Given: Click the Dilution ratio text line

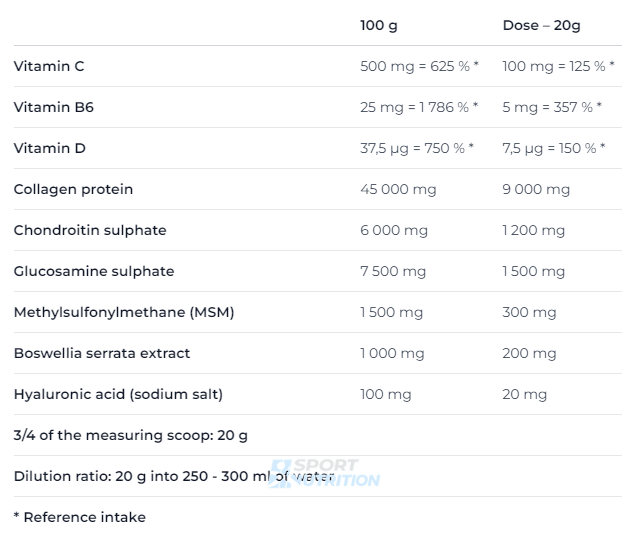Looking at the screenshot, I should (x=174, y=476).
